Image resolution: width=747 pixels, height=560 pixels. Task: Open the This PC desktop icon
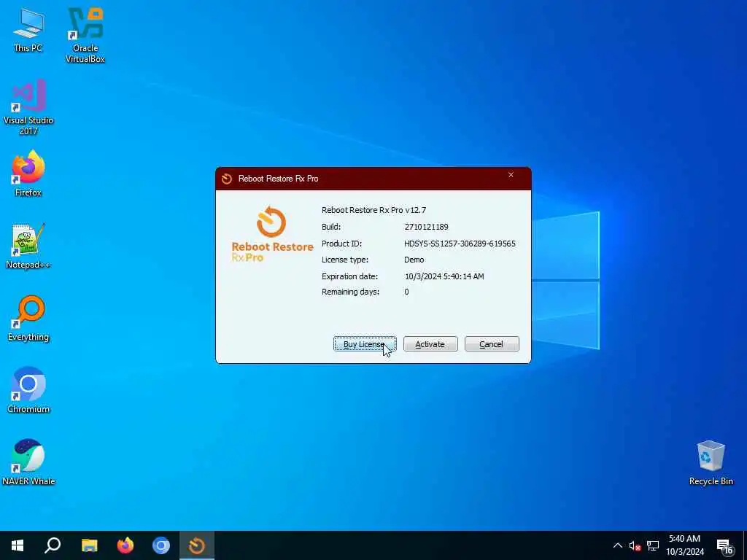28,29
